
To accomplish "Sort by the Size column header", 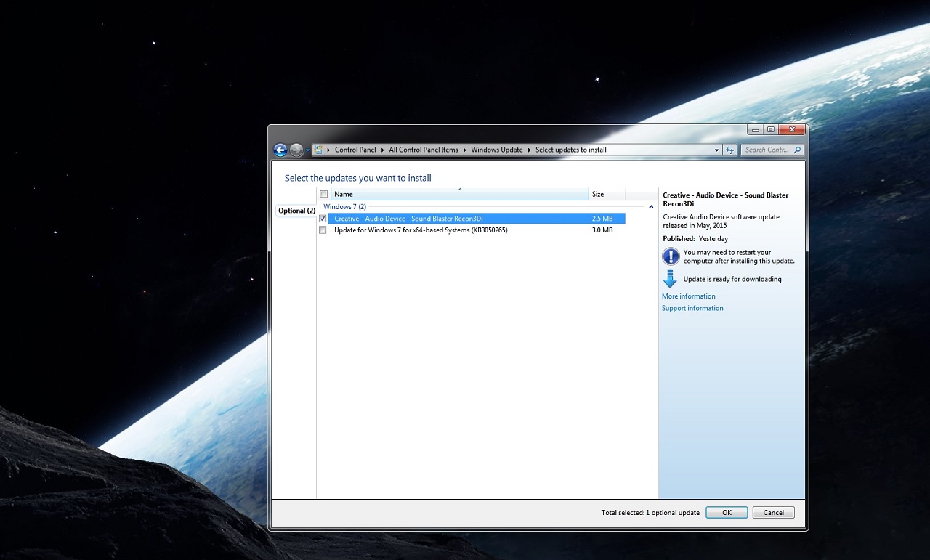I will click(x=607, y=194).
